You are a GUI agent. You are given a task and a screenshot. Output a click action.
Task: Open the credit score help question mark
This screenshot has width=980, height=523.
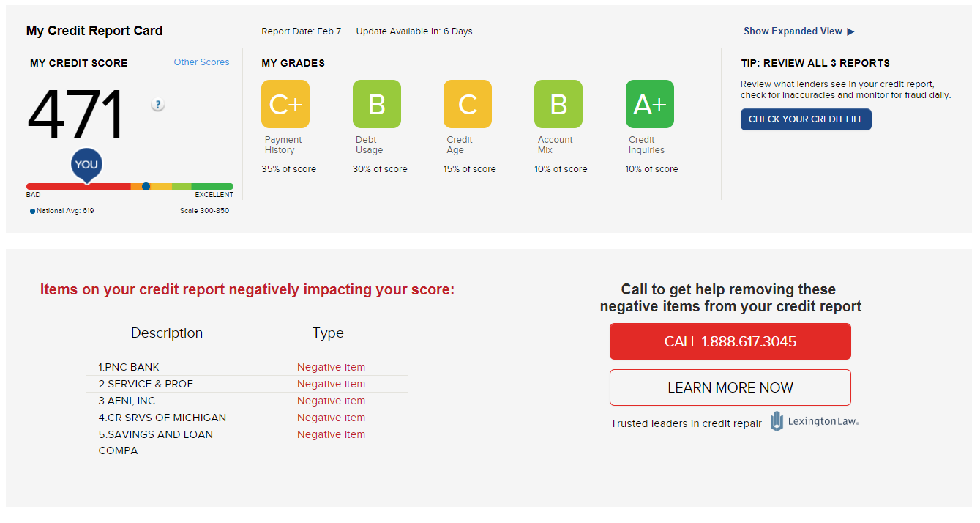(158, 105)
